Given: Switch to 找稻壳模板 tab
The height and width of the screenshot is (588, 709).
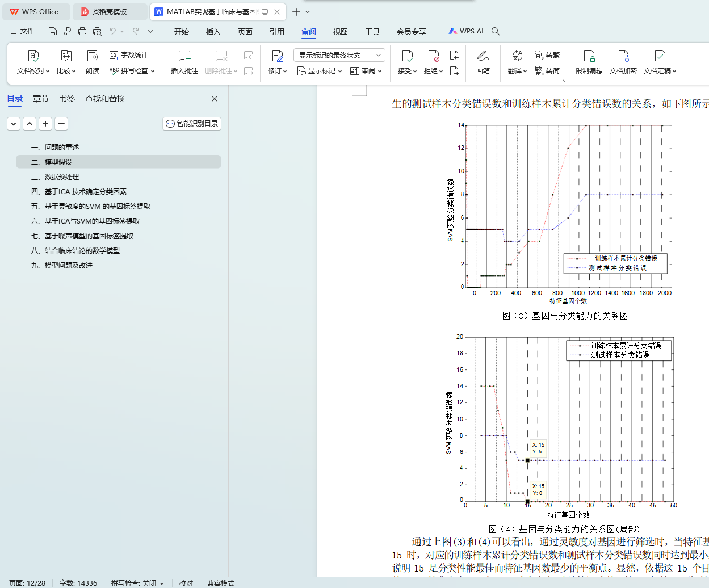Looking at the screenshot, I should pos(110,11).
